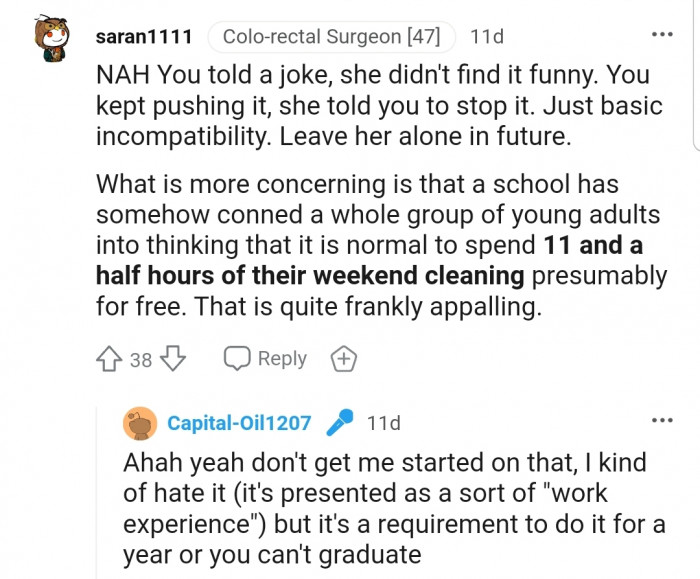Screen dimensions: 700x579
Task: Click the award plus icon beside Reply
Action: tap(343, 359)
